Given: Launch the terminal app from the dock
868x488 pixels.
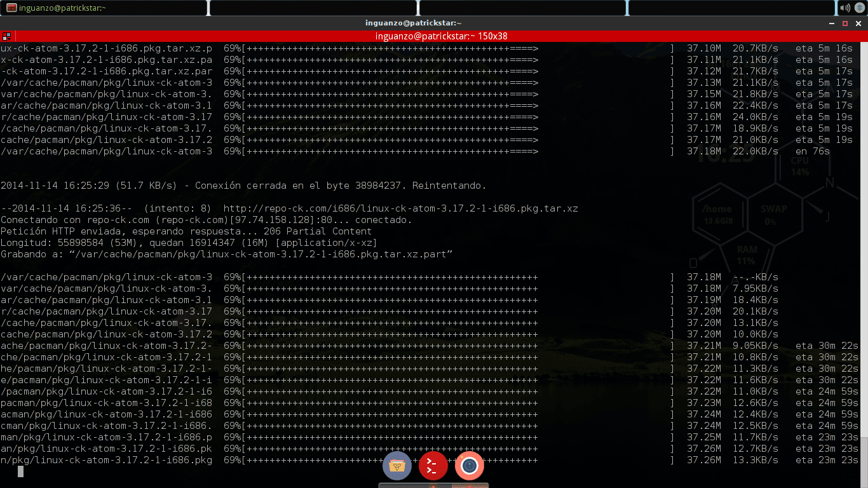Looking at the screenshot, I should (433, 466).
